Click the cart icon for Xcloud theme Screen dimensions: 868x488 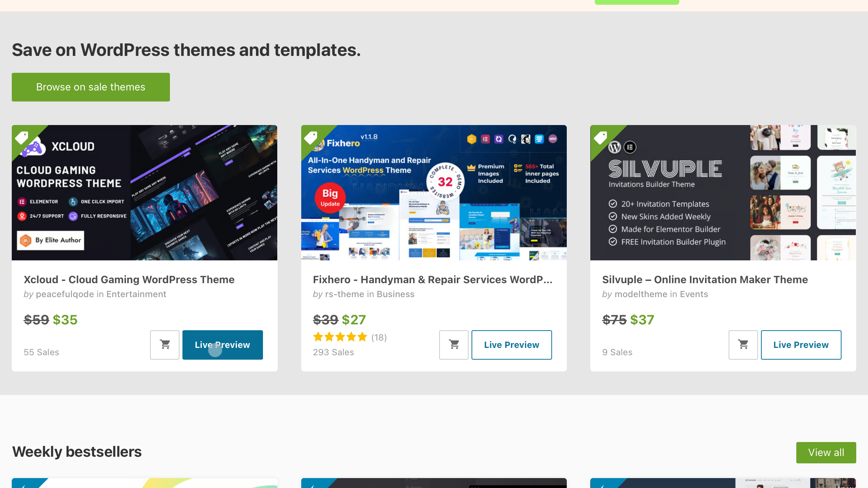pyautogui.click(x=164, y=345)
